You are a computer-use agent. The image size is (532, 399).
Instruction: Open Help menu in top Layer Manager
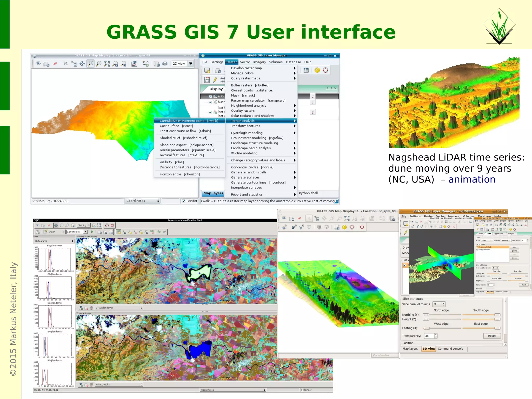point(308,62)
